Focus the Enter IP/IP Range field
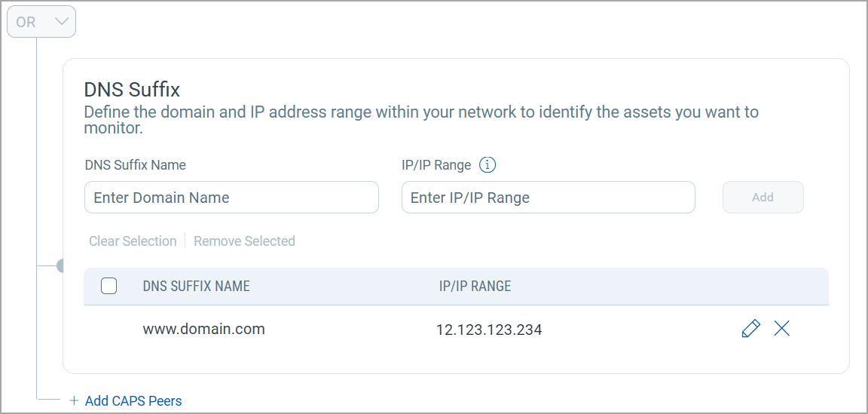Viewport: 868px width, 414px height. [548, 198]
